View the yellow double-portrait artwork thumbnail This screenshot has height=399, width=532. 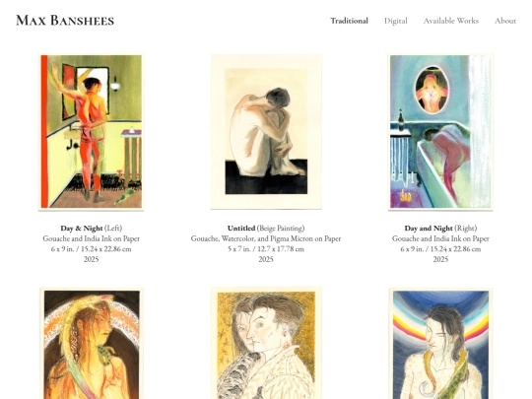pyautogui.click(x=266, y=343)
